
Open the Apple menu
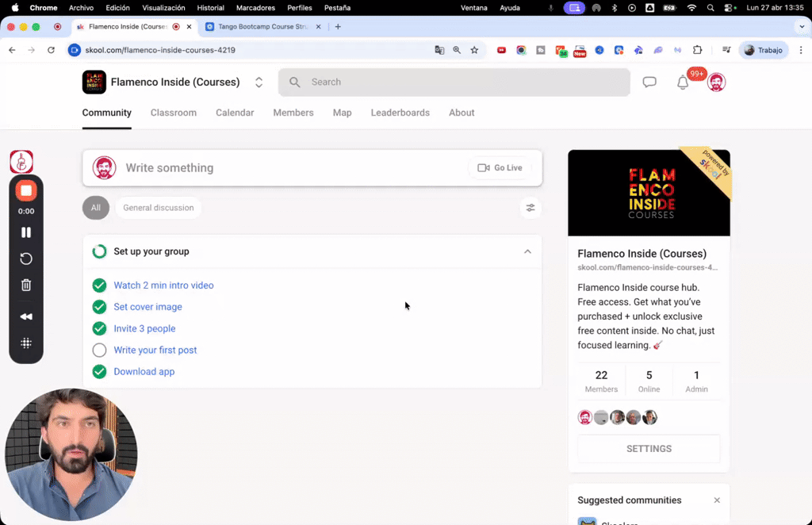[15, 8]
